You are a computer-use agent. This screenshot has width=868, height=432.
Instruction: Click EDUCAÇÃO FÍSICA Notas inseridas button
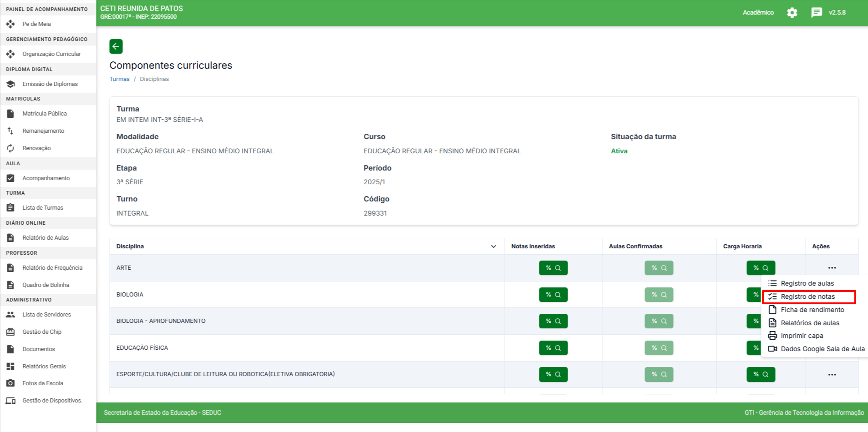[x=553, y=348]
